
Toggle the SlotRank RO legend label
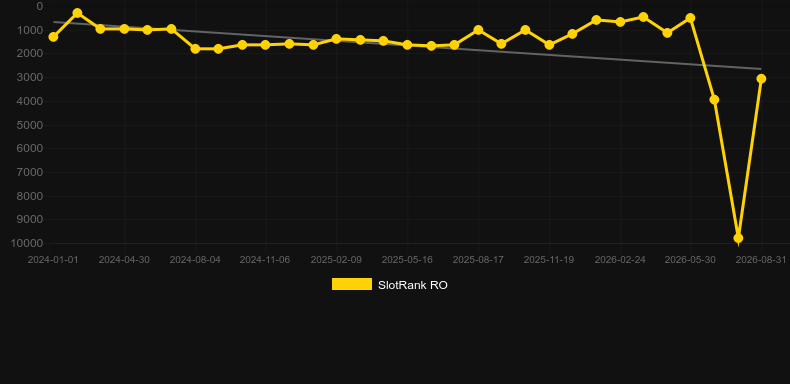[413, 285]
